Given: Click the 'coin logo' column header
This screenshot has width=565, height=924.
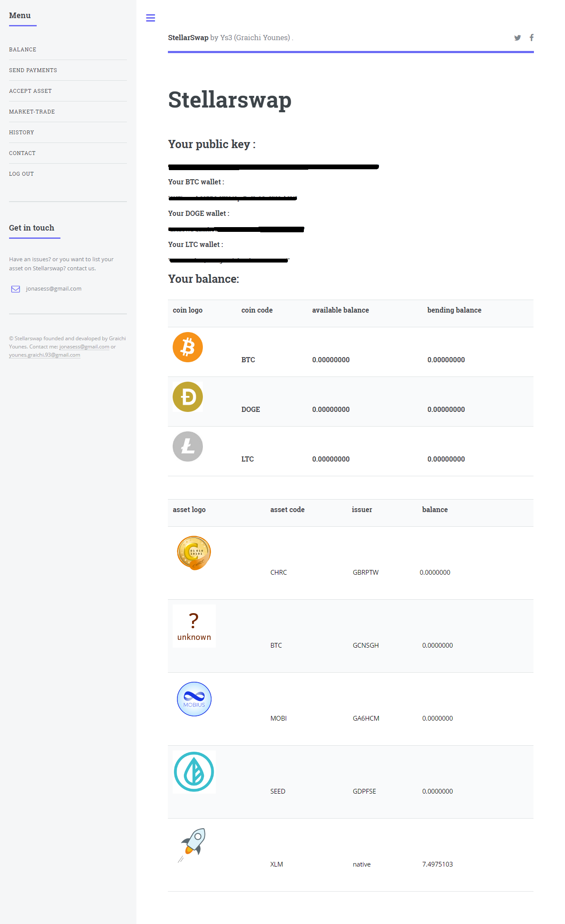Looking at the screenshot, I should pyautogui.click(x=187, y=310).
